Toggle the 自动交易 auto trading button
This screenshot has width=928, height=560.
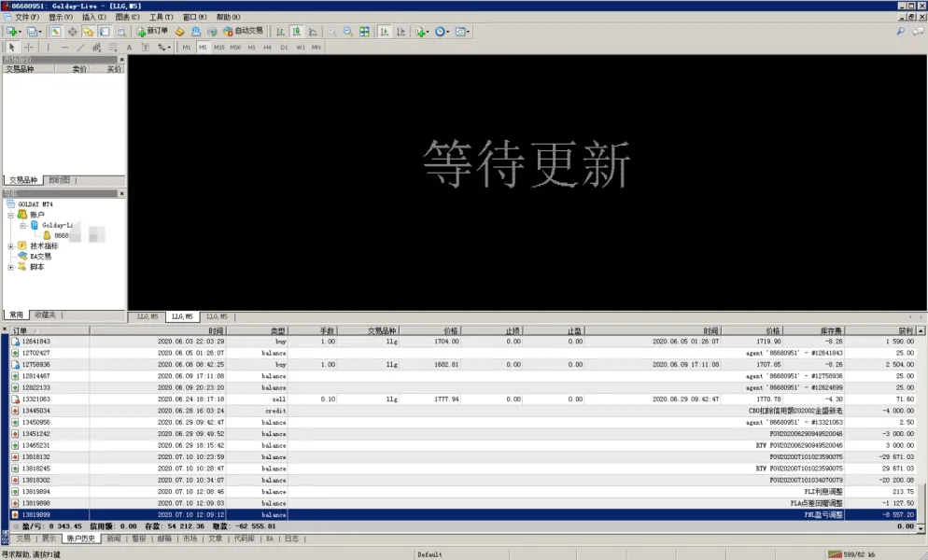pos(244,32)
